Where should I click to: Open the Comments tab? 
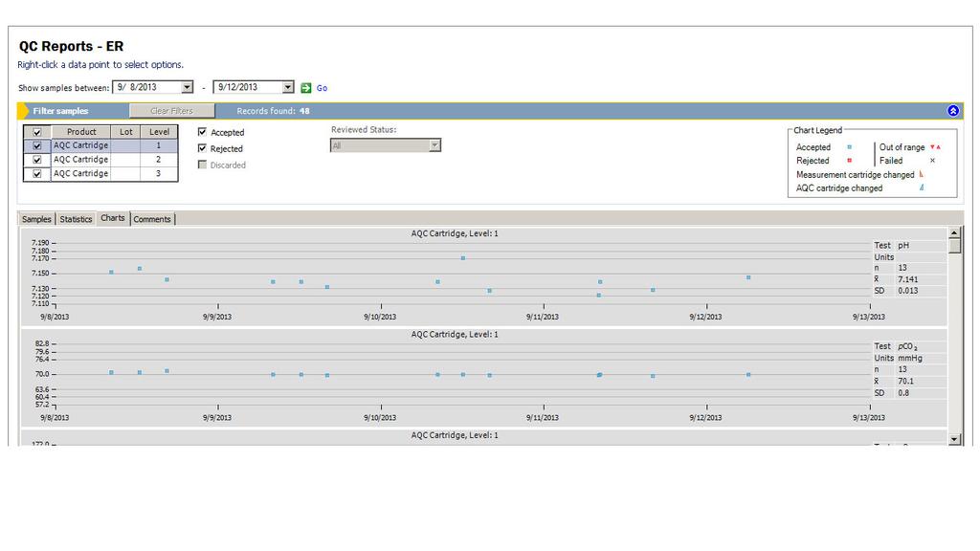pos(152,218)
